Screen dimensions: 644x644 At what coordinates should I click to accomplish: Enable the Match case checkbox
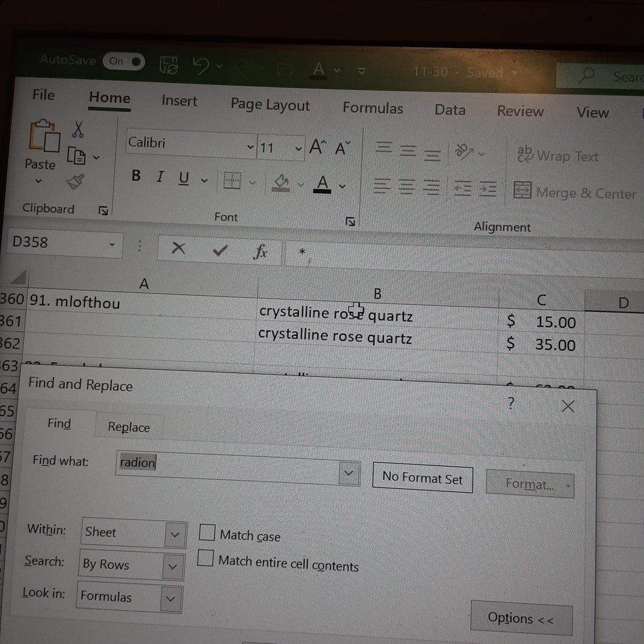tap(207, 532)
